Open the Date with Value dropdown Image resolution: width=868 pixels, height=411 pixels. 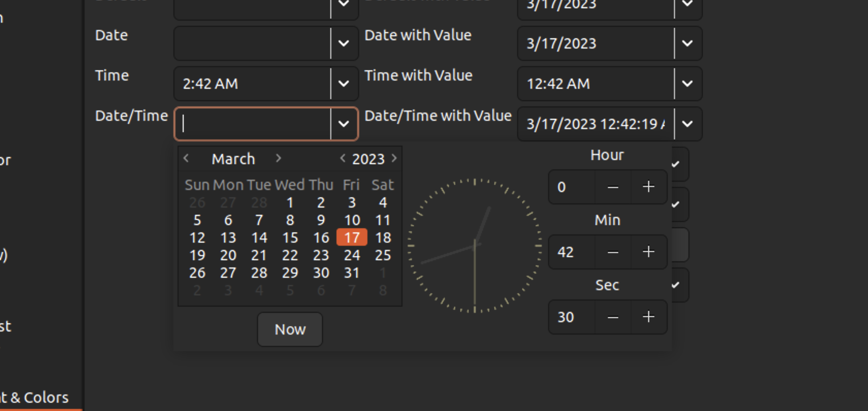pos(687,43)
